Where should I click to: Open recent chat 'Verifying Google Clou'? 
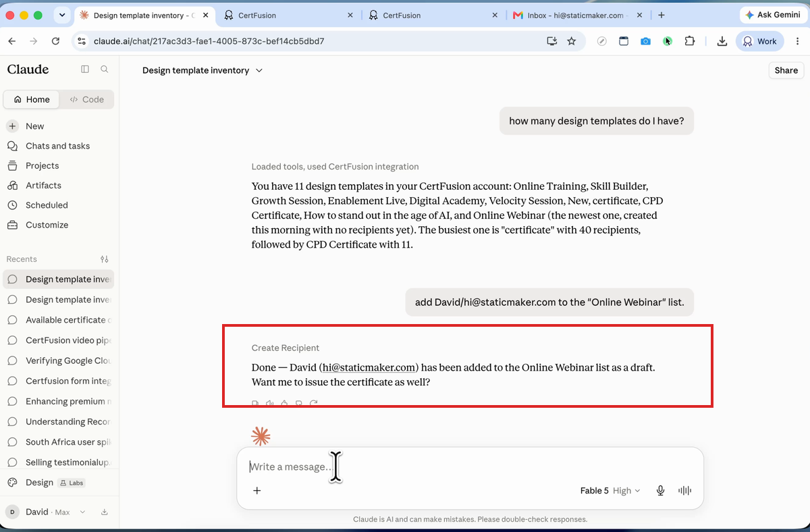click(x=59, y=361)
